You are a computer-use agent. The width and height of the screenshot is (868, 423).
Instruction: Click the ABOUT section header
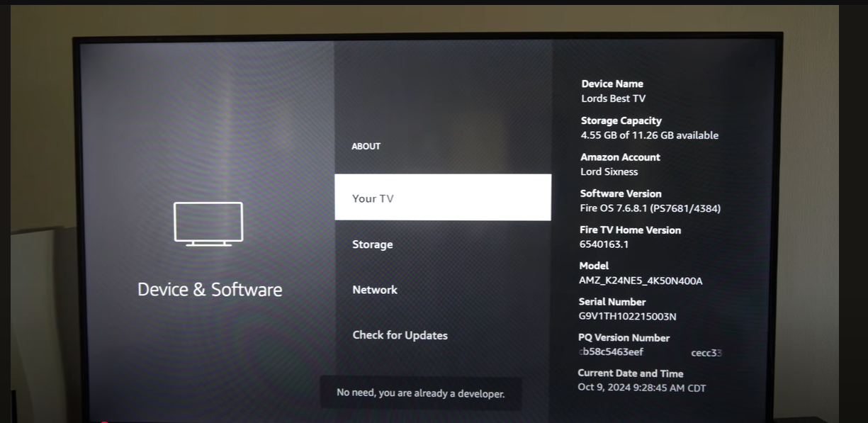(366, 146)
